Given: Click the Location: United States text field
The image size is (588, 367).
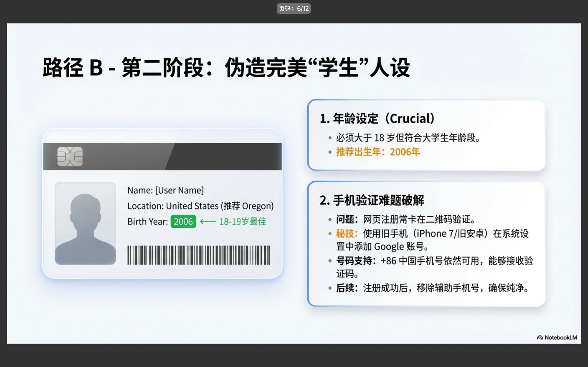Looking at the screenshot, I should tap(201, 206).
